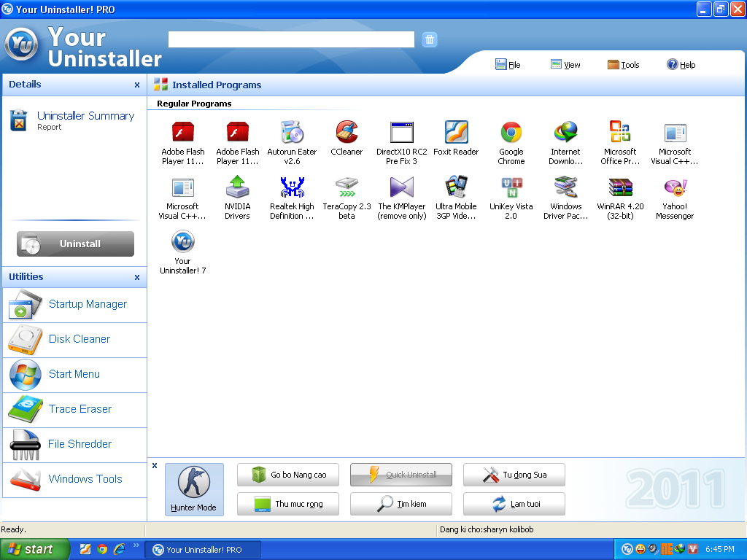Launch Google Chrome from quick launch bar
Screen dimensions: 747x560
[x=102, y=549]
